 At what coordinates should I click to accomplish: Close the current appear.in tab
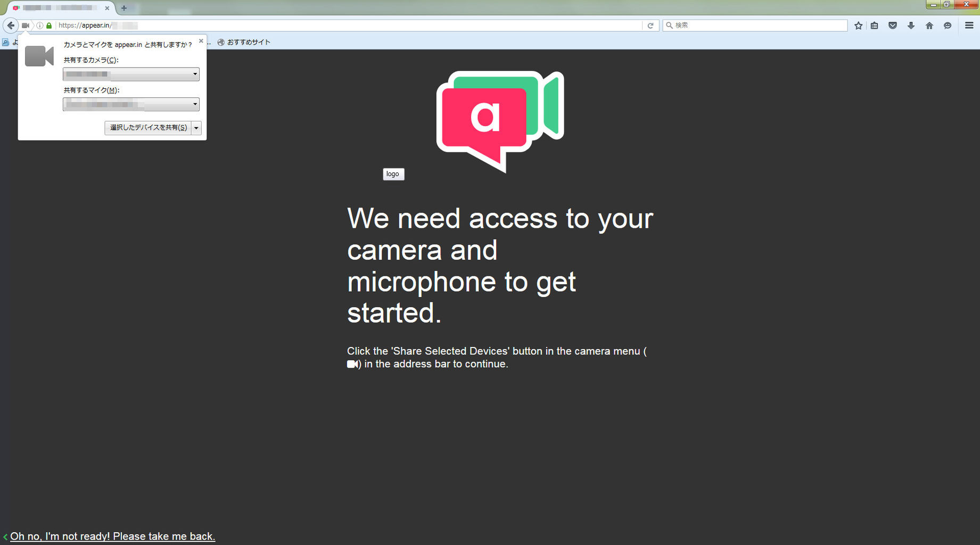(107, 8)
